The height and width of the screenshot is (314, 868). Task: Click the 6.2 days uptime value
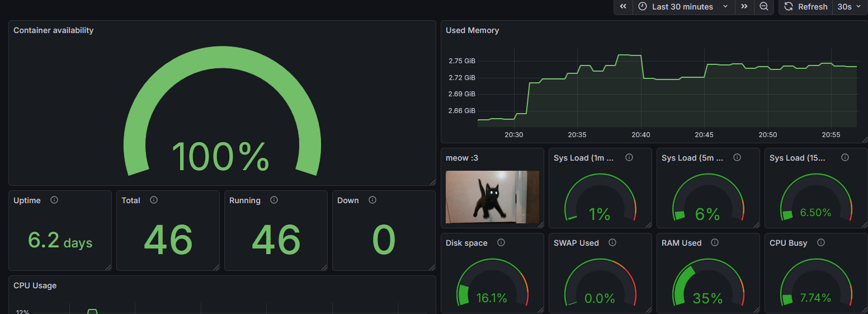pos(60,241)
